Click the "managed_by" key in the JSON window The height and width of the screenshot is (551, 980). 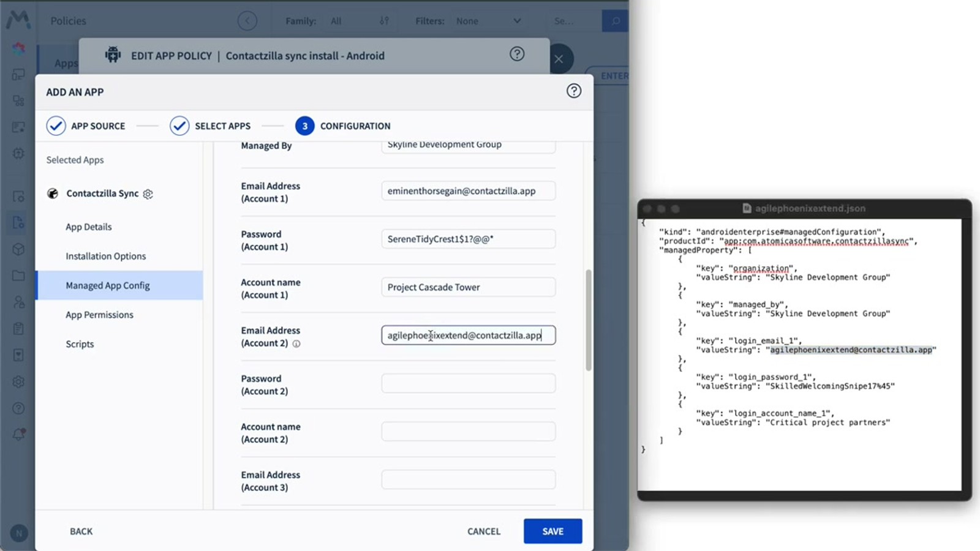[756, 305]
